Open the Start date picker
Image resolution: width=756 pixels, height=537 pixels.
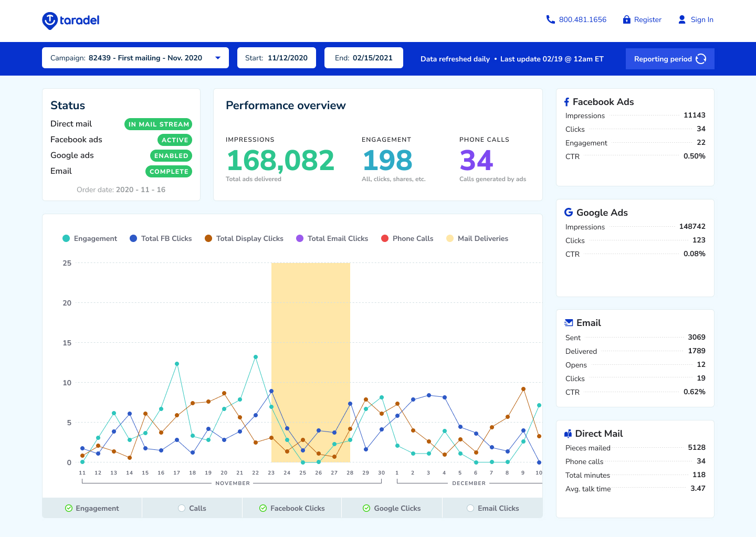pyautogui.click(x=277, y=58)
